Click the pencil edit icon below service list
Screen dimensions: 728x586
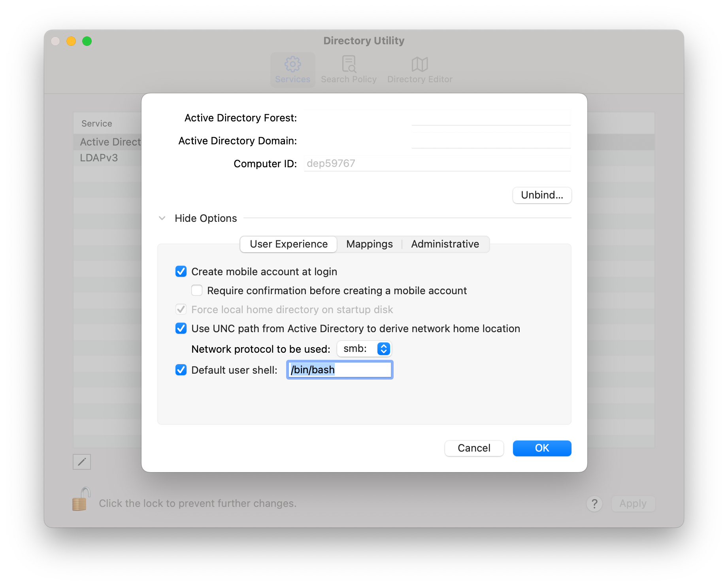point(82,461)
